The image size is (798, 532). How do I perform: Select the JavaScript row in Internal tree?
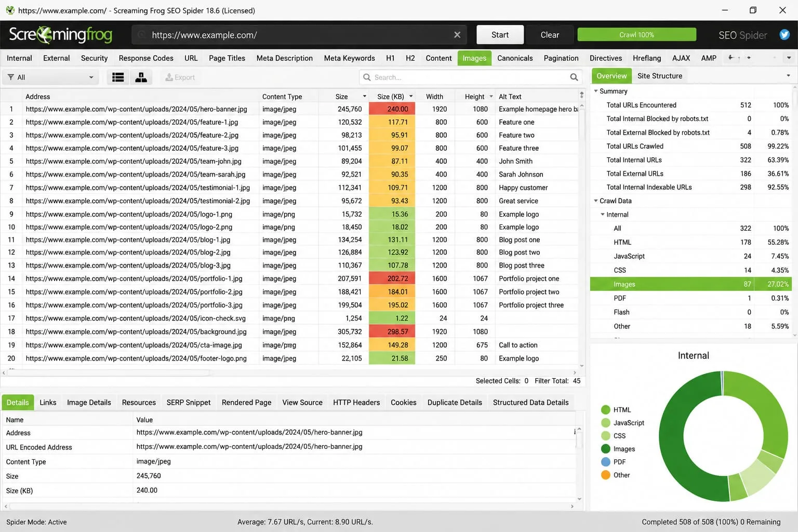(x=691, y=256)
